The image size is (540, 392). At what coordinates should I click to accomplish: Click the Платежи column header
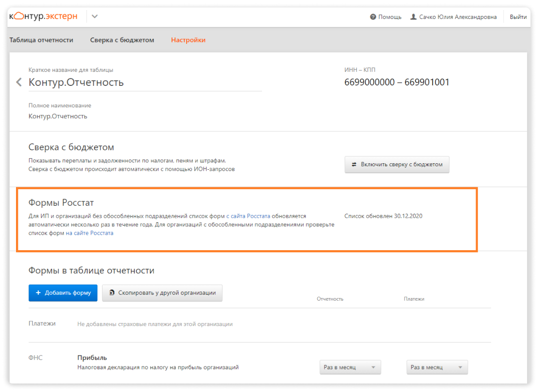[414, 299]
